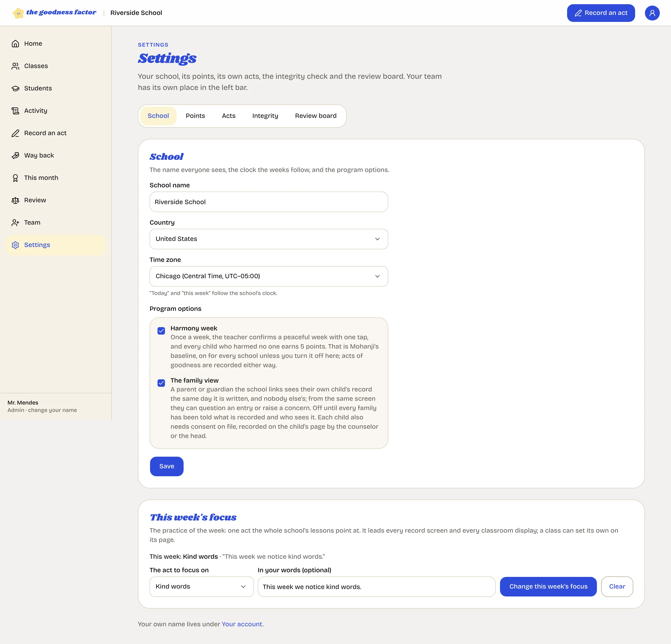Open Activity in the sidebar
This screenshot has height=644, width=671.
55,111
